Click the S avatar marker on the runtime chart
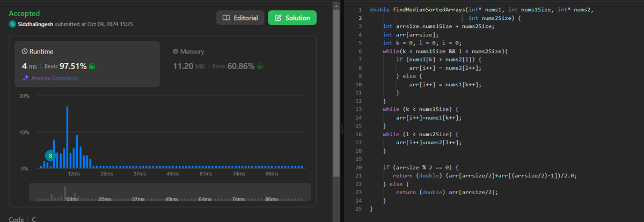Viewport: 644px width, 222px height. click(x=50, y=156)
